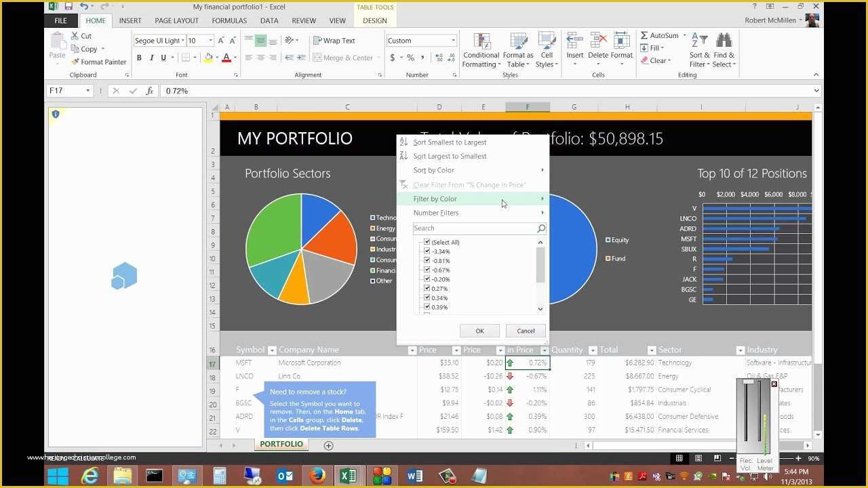The width and height of the screenshot is (868, 488).
Task: Uncheck the 0.34% filter checkbox
Action: pyautogui.click(x=427, y=298)
